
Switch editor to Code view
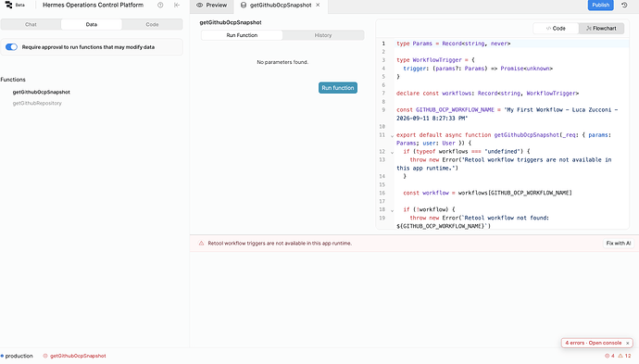[556, 29]
